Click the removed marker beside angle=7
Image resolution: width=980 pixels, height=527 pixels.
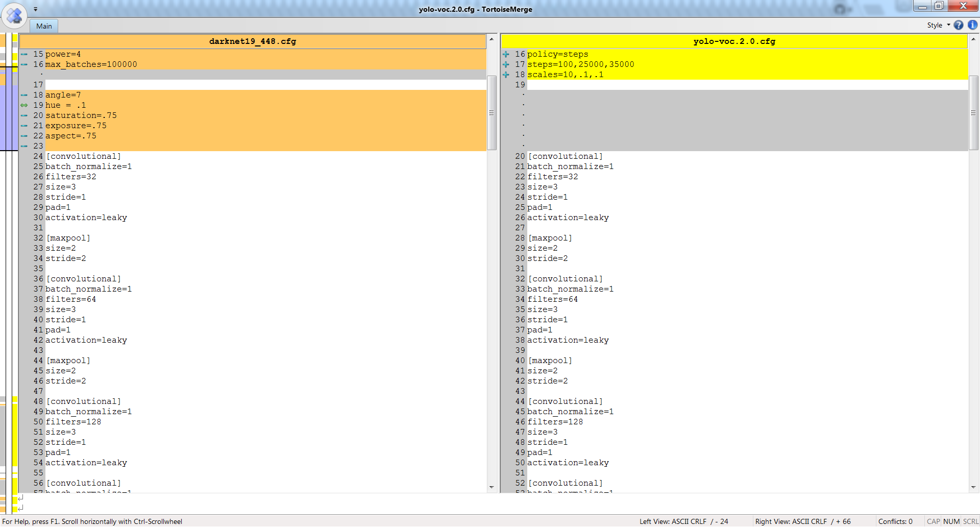(x=24, y=95)
